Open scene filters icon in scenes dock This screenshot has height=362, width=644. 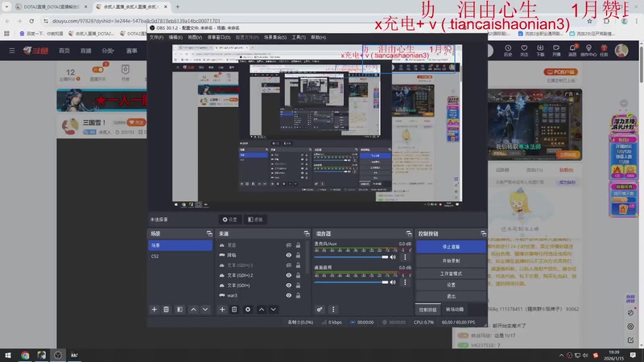180,310
